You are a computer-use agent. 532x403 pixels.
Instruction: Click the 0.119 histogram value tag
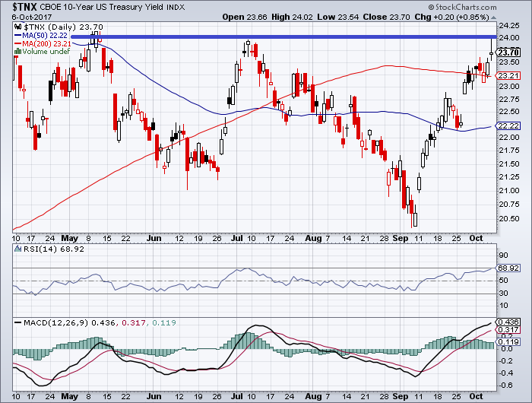[x=507, y=342]
